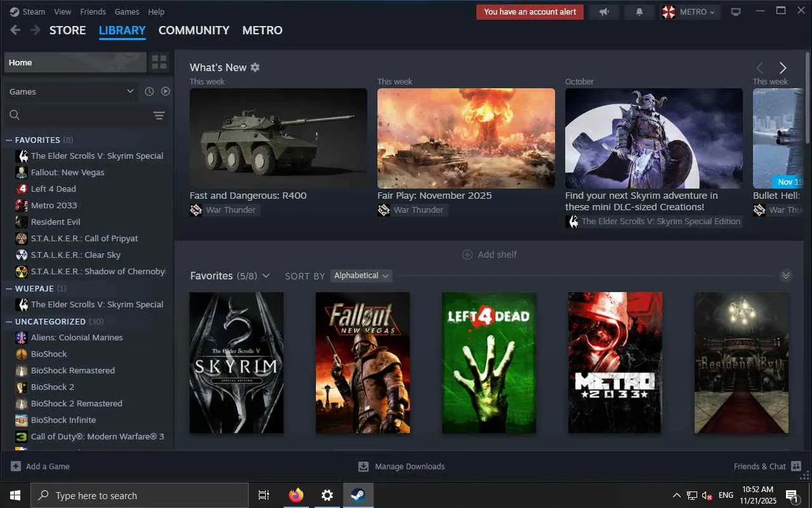Select the Fallout New Vegas cover art
Viewport: 812px width, 508px height.
click(x=363, y=363)
